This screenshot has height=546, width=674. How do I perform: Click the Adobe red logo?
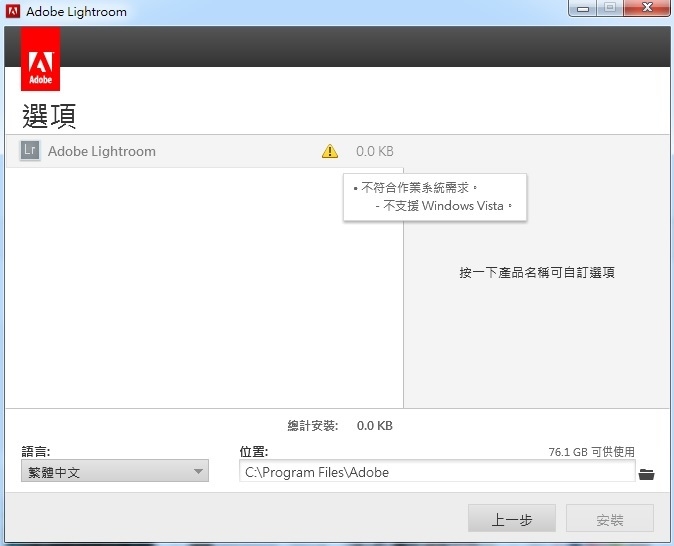pyautogui.click(x=40, y=58)
